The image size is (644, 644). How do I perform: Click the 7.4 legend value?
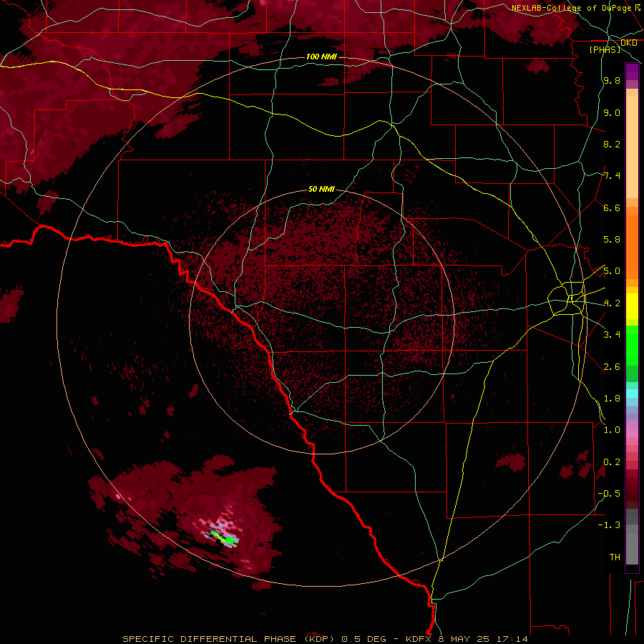tap(612, 176)
